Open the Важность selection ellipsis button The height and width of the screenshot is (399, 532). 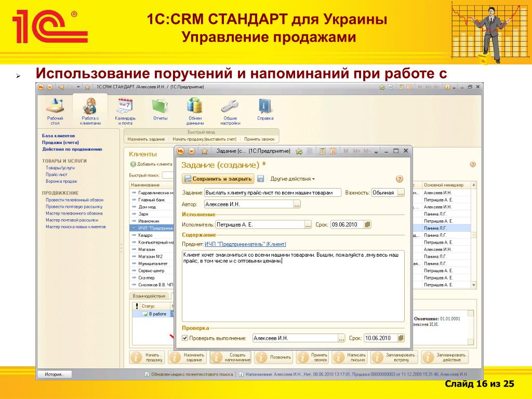pyautogui.click(x=401, y=193)
